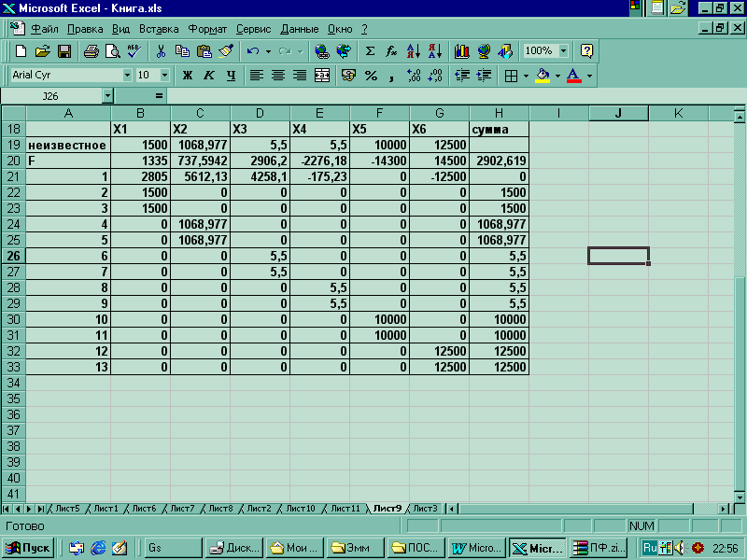Open Print Preview with the magnifier page icon
The width and height of the screenshot is (747, 560).
tap(113, 51)
